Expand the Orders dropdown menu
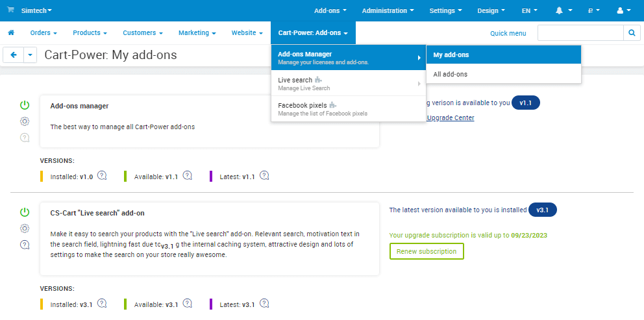Image resolution: width=644 pixels, height=320 pixels. [43, 33]
